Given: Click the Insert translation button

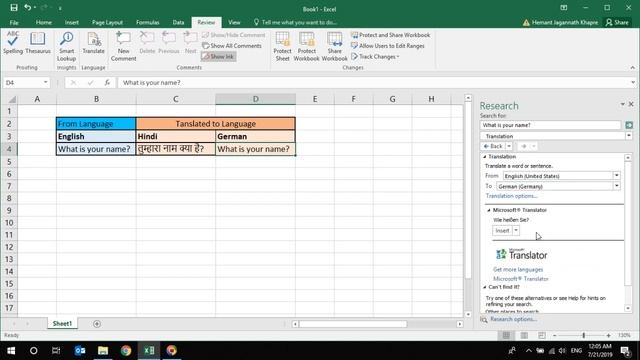Looking at the screenshot, I should [x=502, y=231].
